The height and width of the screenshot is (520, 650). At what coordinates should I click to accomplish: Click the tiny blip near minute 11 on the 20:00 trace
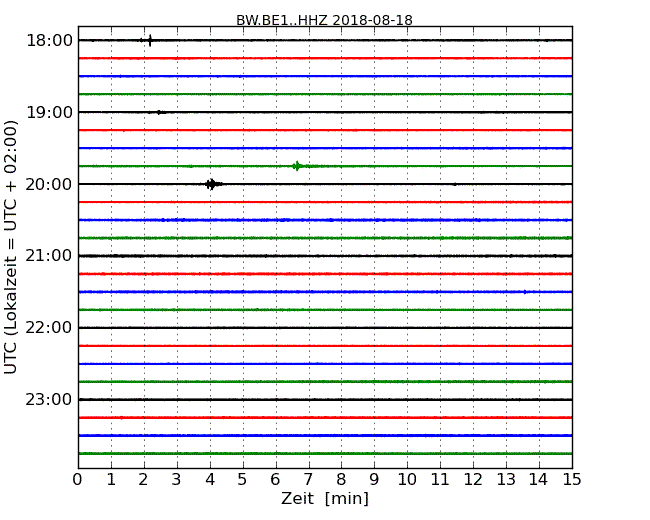(x=455, y=184)
